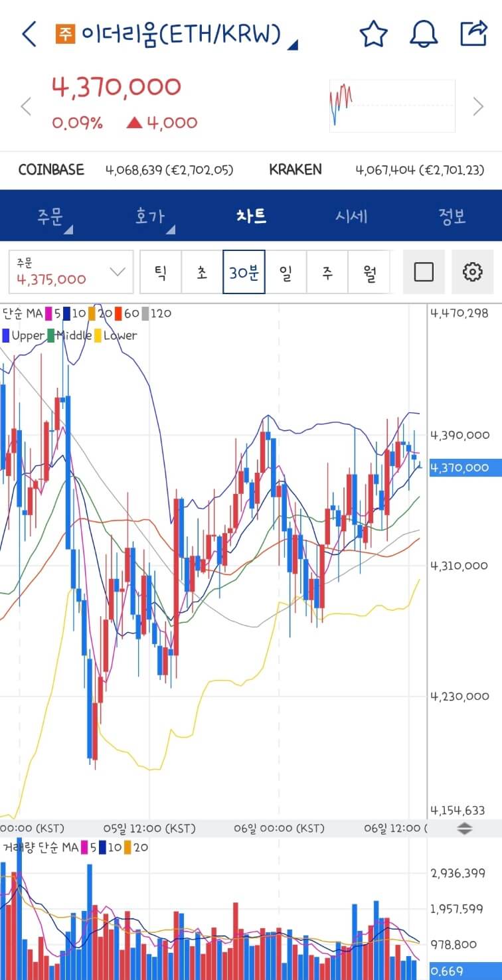Viewport: 502px width, 980px height.
Task: Click the MA 5 magenta color swatch
Action: pyautogui.click(x=48, y=313)
